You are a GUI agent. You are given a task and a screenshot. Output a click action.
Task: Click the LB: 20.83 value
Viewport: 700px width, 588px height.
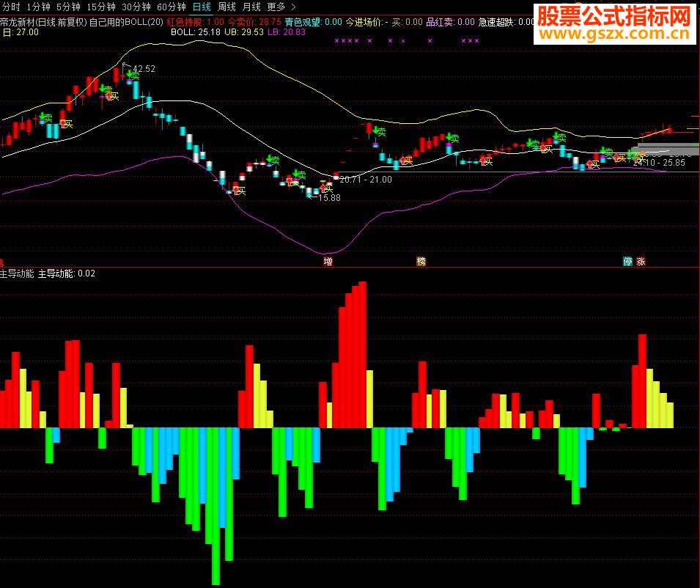287,32
